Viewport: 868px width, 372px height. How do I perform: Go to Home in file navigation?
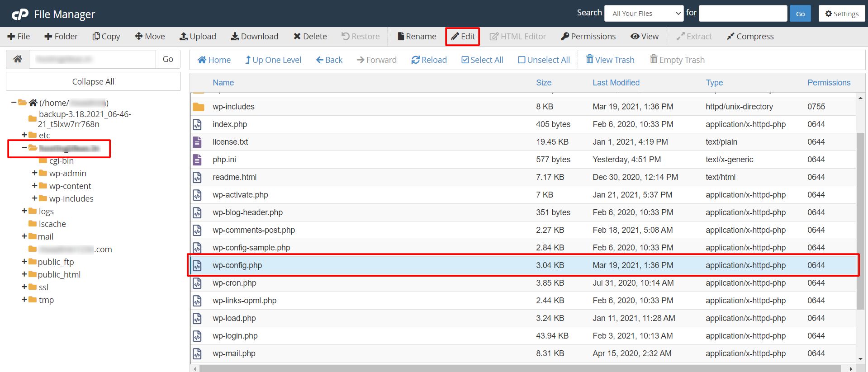point(214,60)
